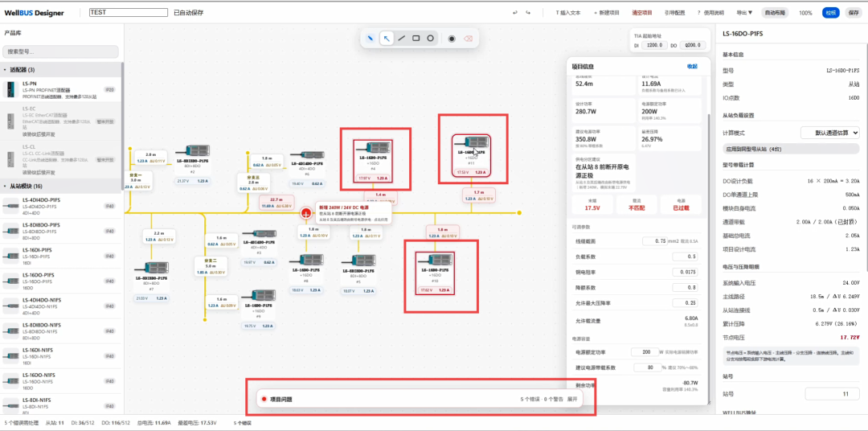This screenshot has height=431, width=868.
Task: Click 清空项目 in the top menu
Action: pyautogui.click(x=642, y=13)
